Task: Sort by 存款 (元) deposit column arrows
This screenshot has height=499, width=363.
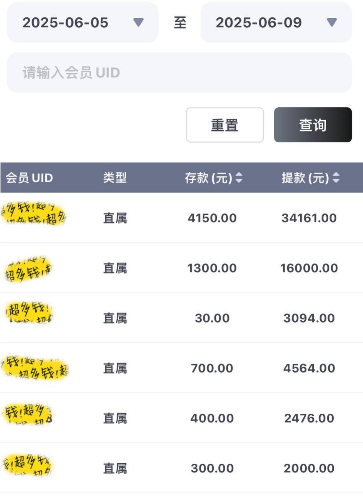Action: pyautogui.click(x=239, y=178)
